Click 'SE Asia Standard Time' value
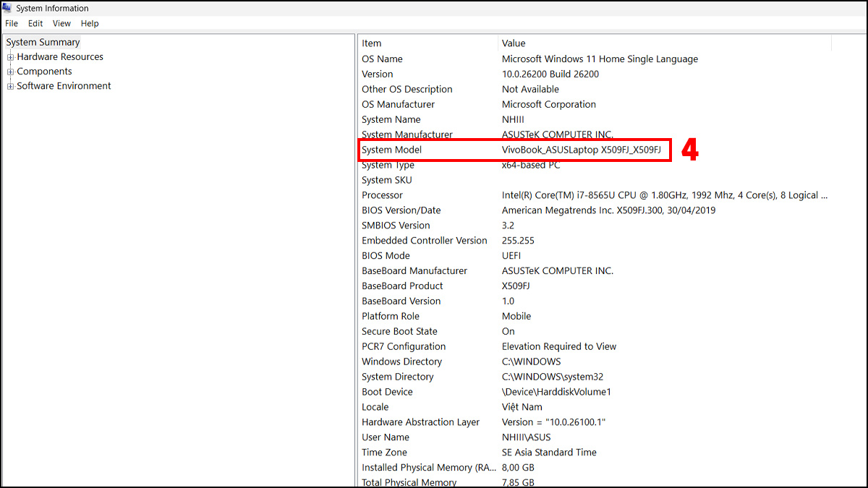Screen dimensions: 868x488 coord(550,453)
